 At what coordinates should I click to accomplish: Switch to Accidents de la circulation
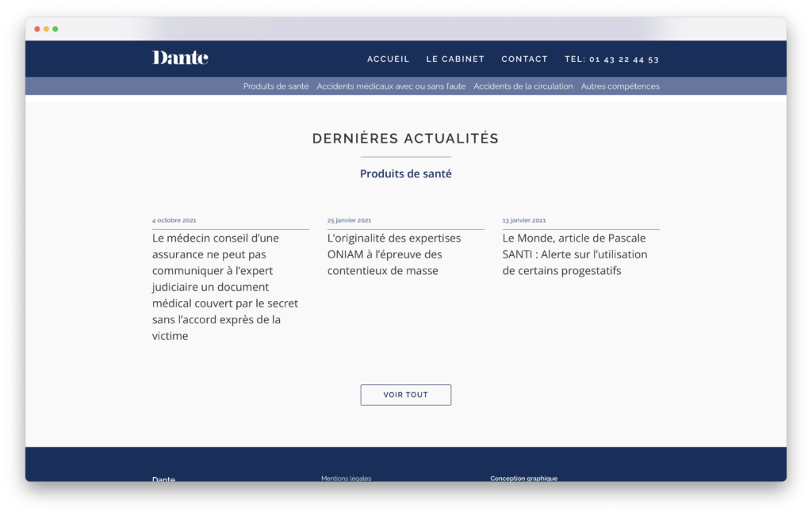click(523, 86)
